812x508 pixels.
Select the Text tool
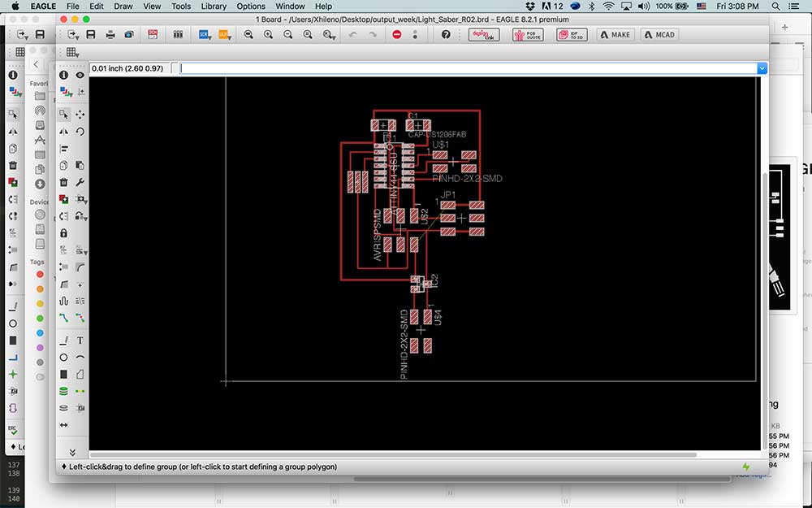click(x=80, y=341)
